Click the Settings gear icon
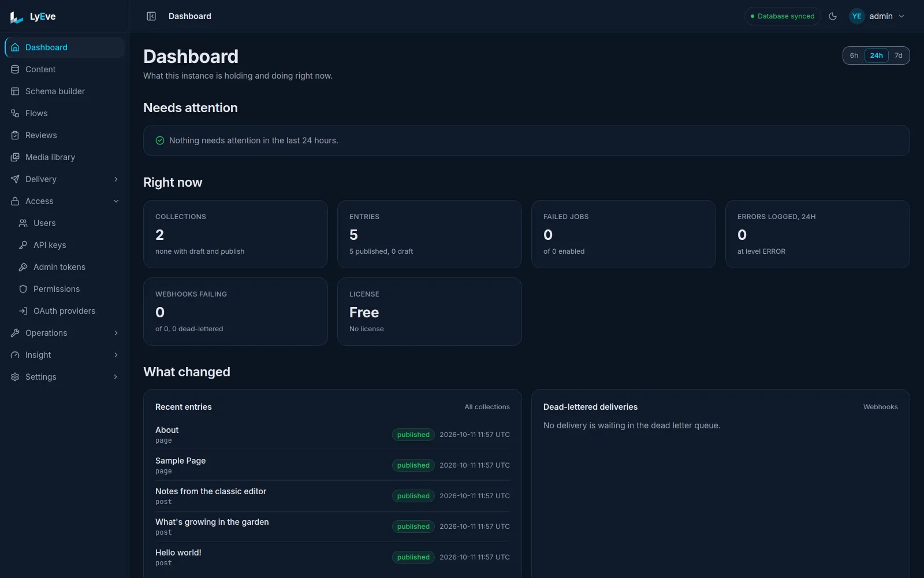 click(x=15, y=377)
